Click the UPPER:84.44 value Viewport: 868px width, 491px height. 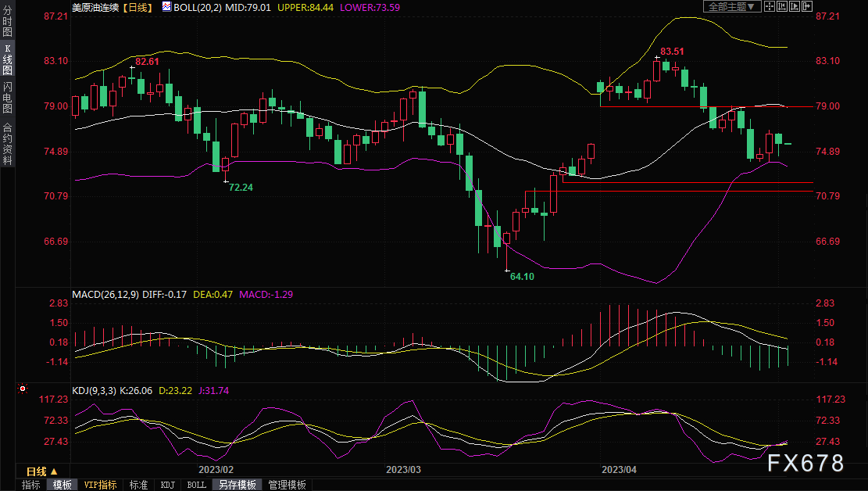coord(305,8)
